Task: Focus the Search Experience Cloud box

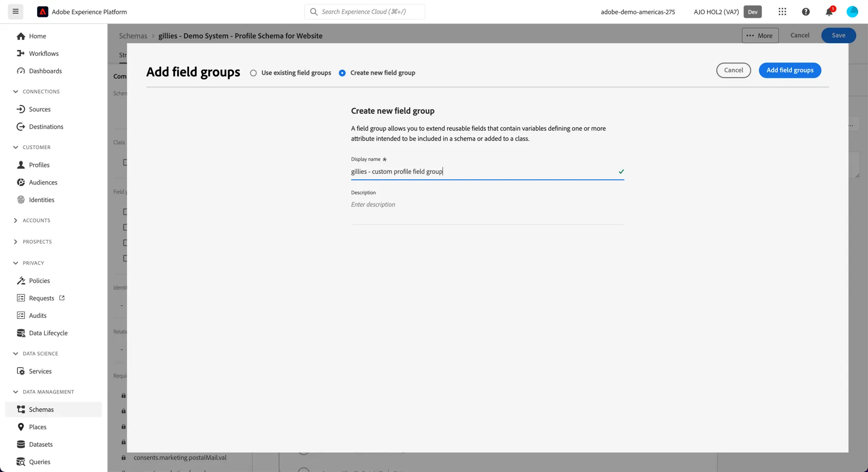Action: tap(365, 12)
